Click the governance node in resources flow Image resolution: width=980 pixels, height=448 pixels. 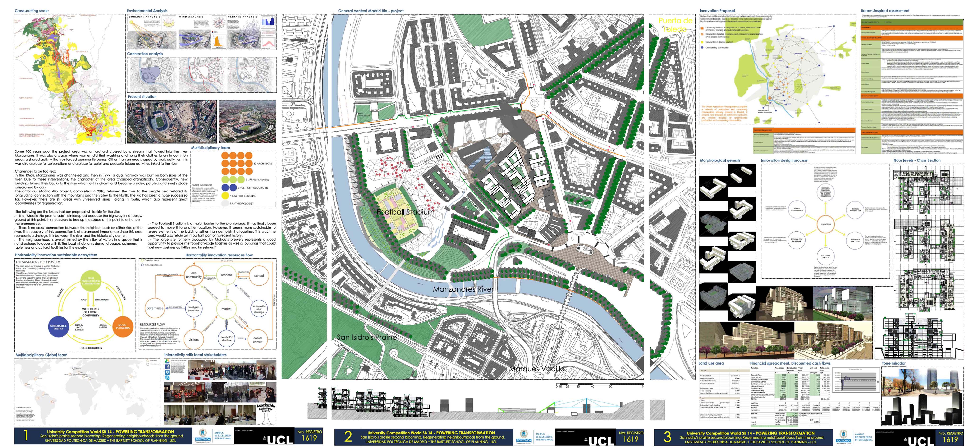[155, 308]
